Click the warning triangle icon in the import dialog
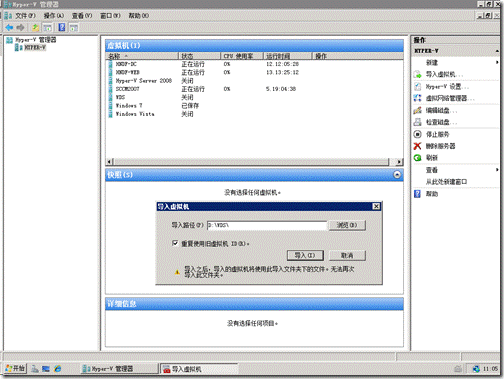The image size is (504, 379). click(x=177, y=272)
